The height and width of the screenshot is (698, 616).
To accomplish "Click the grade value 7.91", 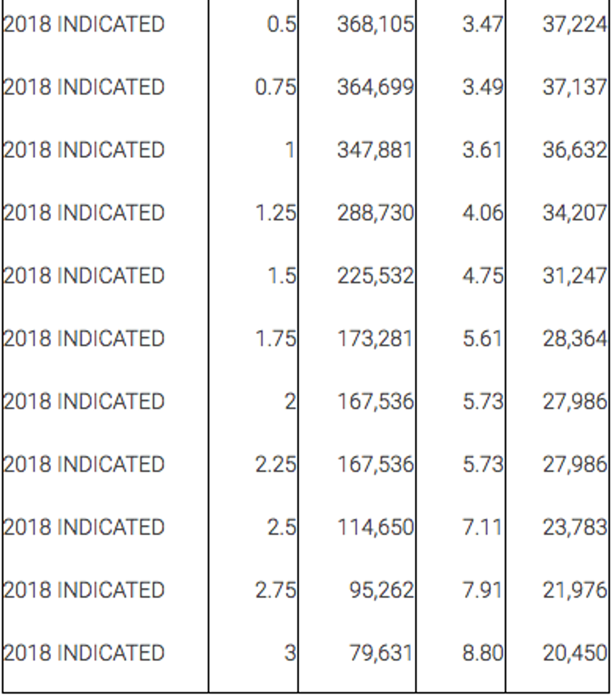I will coord(483,590).
